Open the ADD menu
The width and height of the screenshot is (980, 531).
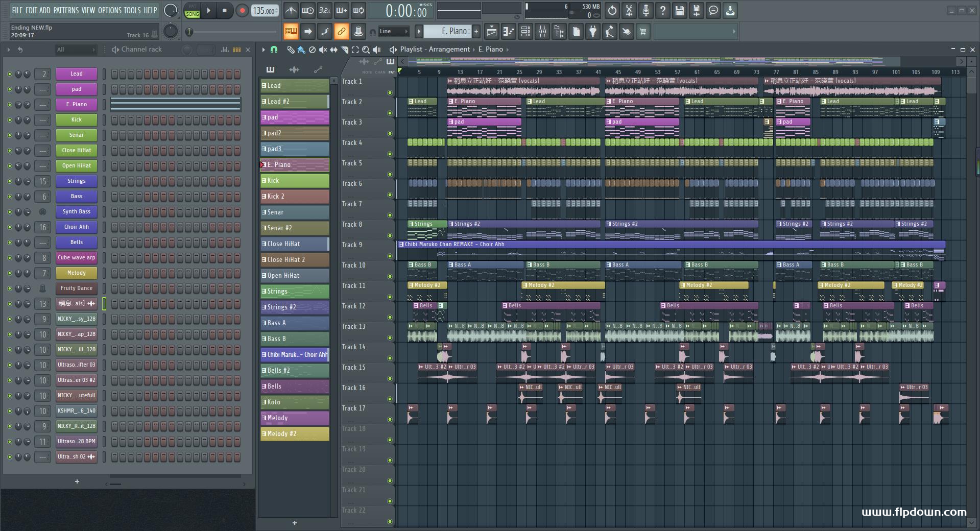click(x=45, y=10)
